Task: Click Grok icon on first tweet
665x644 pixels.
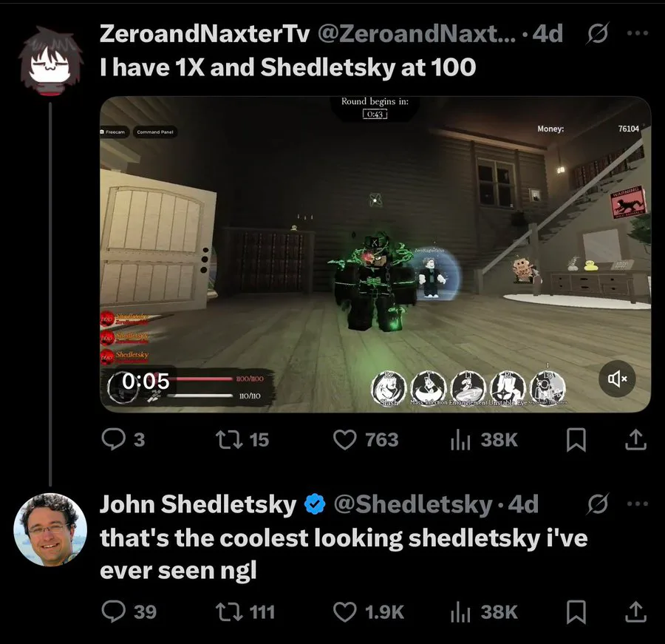Action: pos(598,33)
